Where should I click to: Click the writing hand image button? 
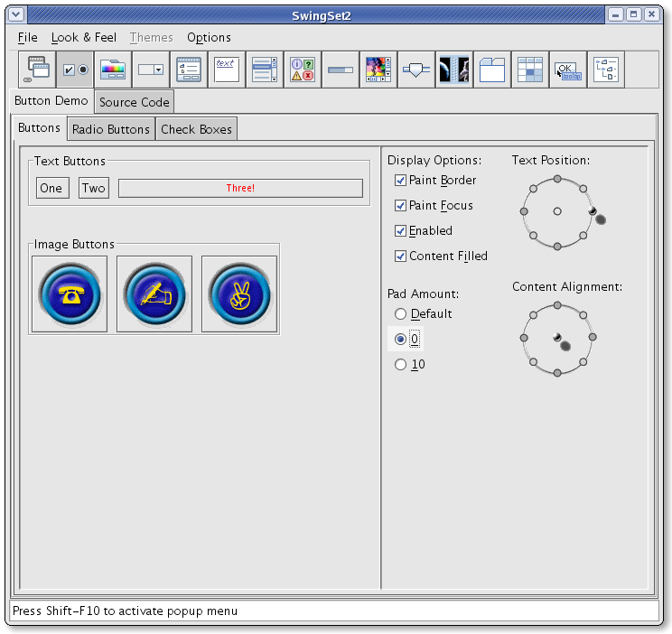154,294
